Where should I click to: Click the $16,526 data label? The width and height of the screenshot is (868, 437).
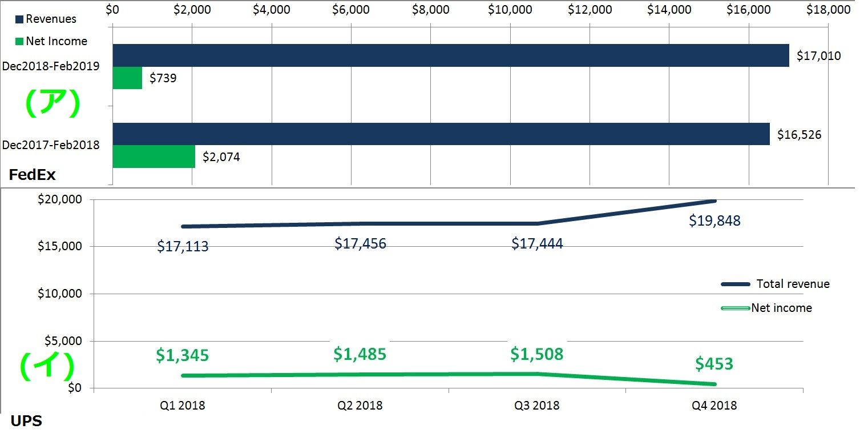tap(799, 135)
